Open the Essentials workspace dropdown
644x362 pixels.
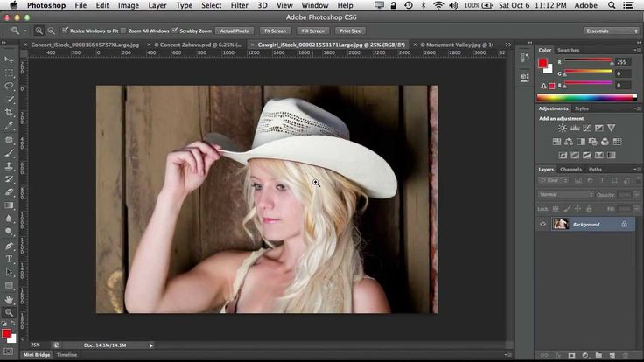612,31
